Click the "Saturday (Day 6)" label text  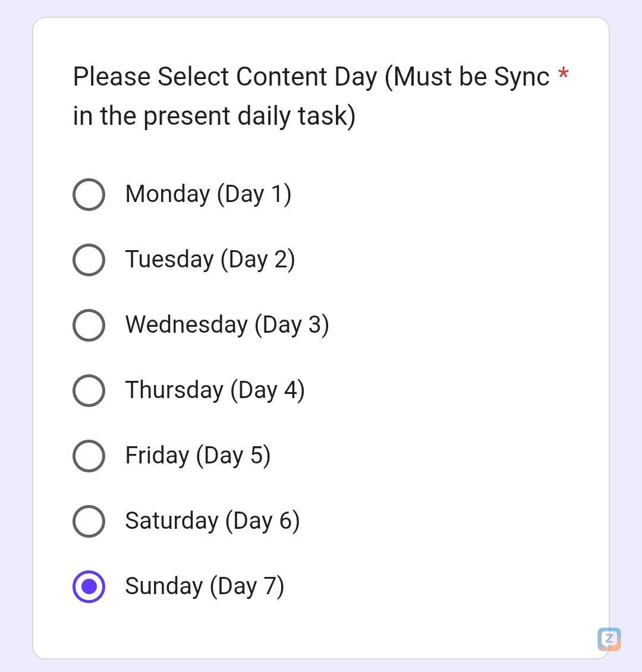pos(212,521)
